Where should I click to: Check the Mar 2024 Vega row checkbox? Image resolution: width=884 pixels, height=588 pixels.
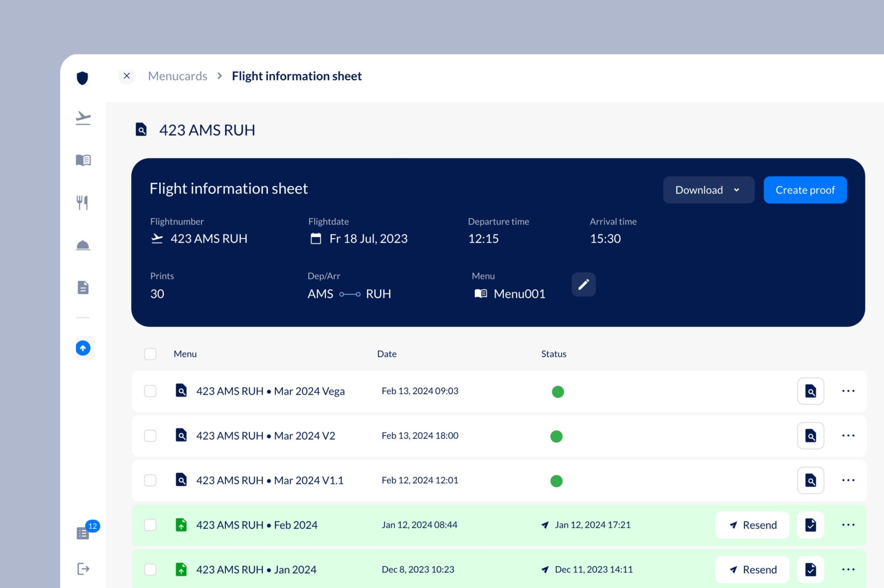[x=150, y=391]
